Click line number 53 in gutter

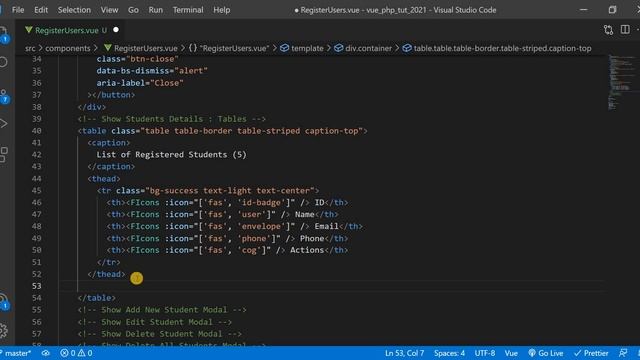pos(36,286)
